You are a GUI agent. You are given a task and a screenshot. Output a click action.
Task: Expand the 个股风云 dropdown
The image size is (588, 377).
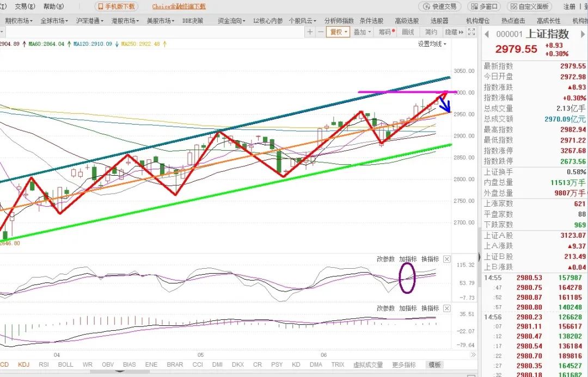(x=303, y=21)
